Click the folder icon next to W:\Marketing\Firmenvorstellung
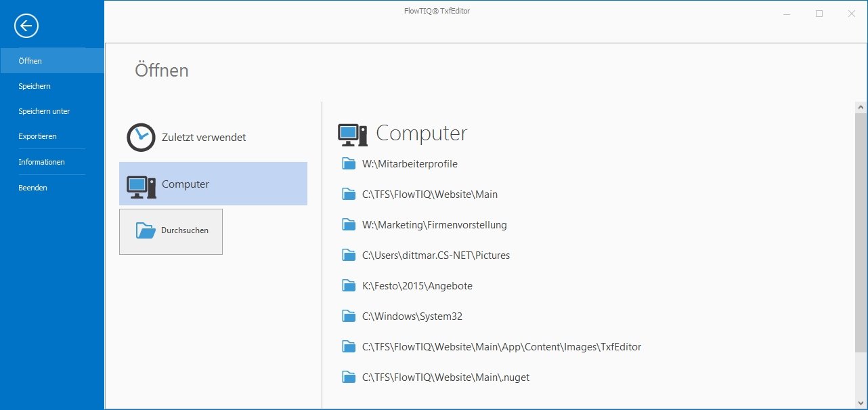868x410 pixels. [349, 224]
